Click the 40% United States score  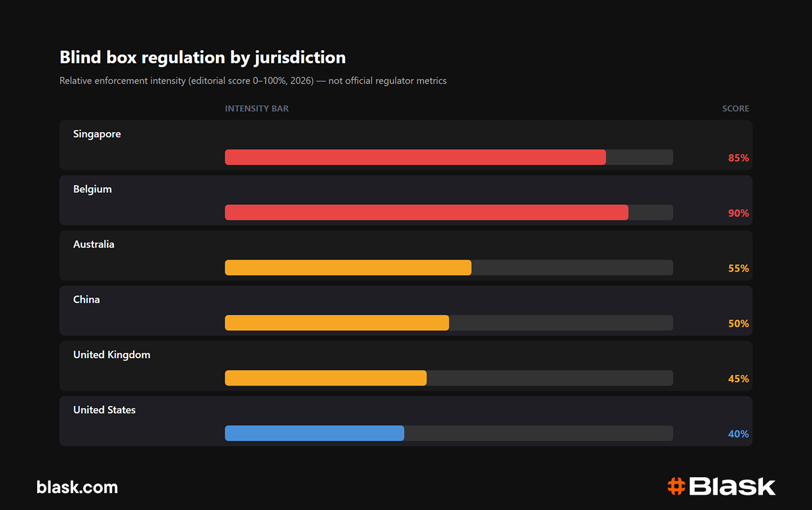738,434
